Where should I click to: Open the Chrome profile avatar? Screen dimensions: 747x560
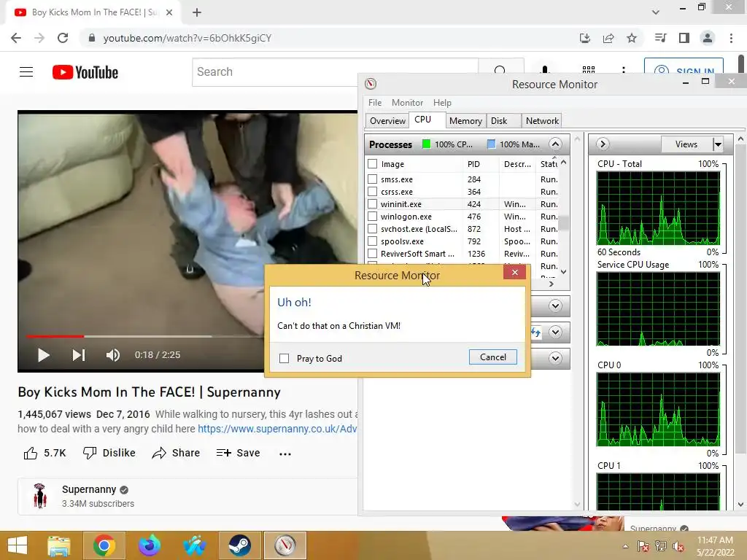coord(708,38)
